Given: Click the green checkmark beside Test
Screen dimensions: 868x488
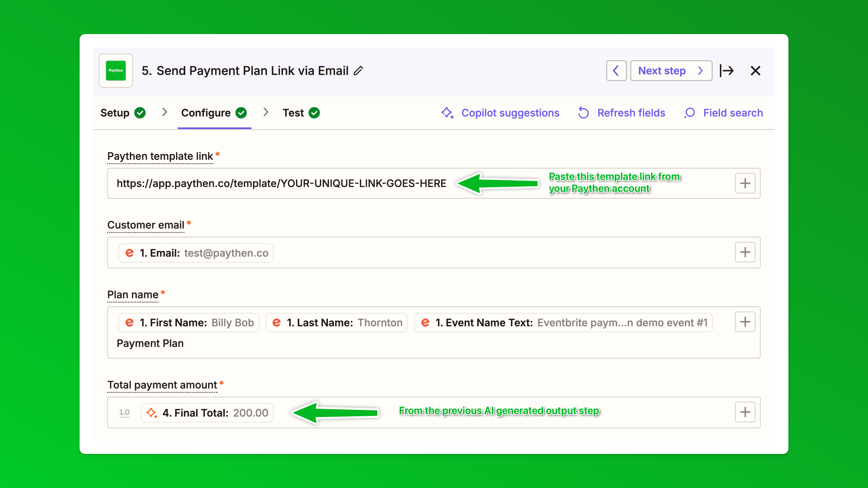Looking at the screenshot, I should click(314, 113).
